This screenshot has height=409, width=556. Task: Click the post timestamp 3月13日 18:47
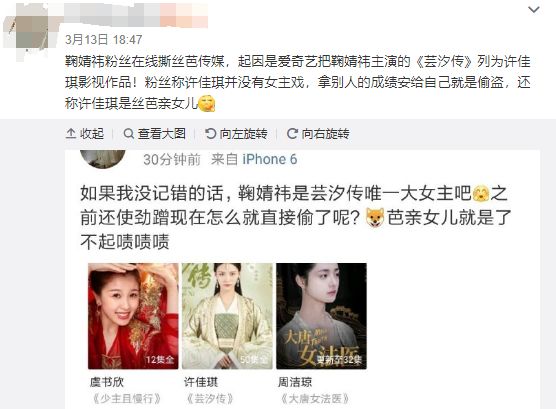pos(104,39)
